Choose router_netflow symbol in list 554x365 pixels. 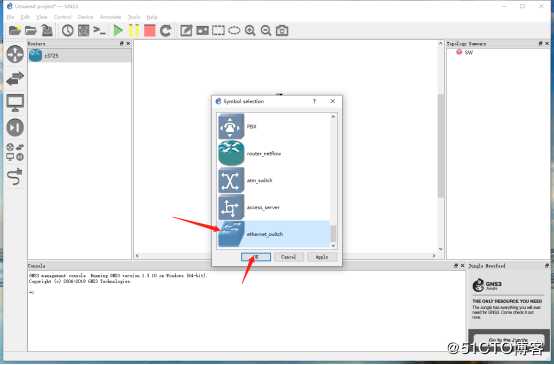[274, 153]
